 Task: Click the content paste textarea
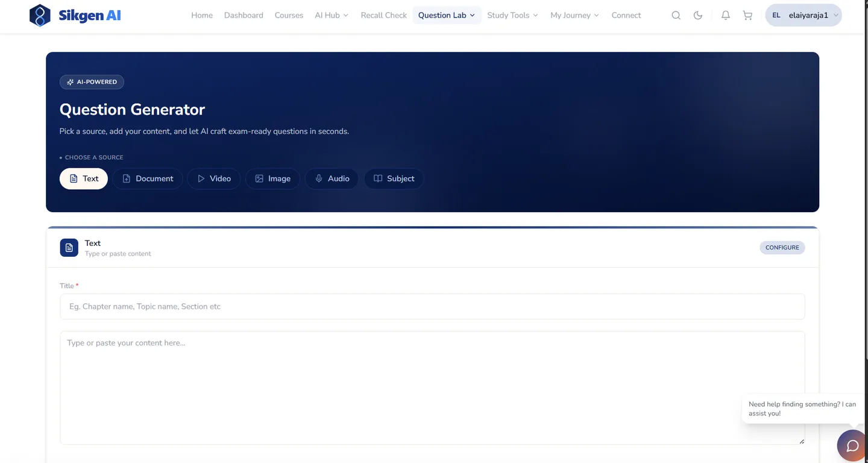pyautogui.click(x=432, y=388)
